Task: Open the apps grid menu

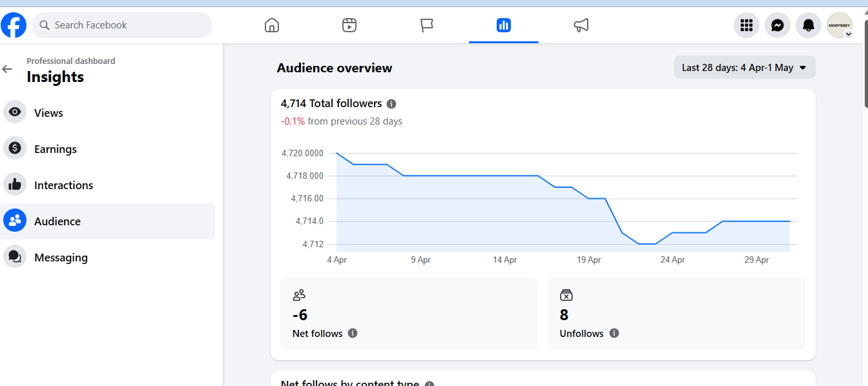Action: [747, 25]
